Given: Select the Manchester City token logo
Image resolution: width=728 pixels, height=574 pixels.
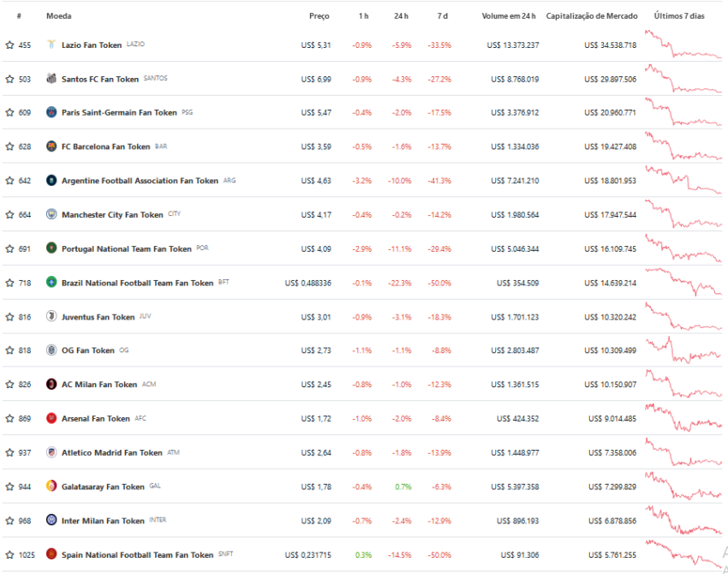Looking at the screenshot, I should 51,214.
